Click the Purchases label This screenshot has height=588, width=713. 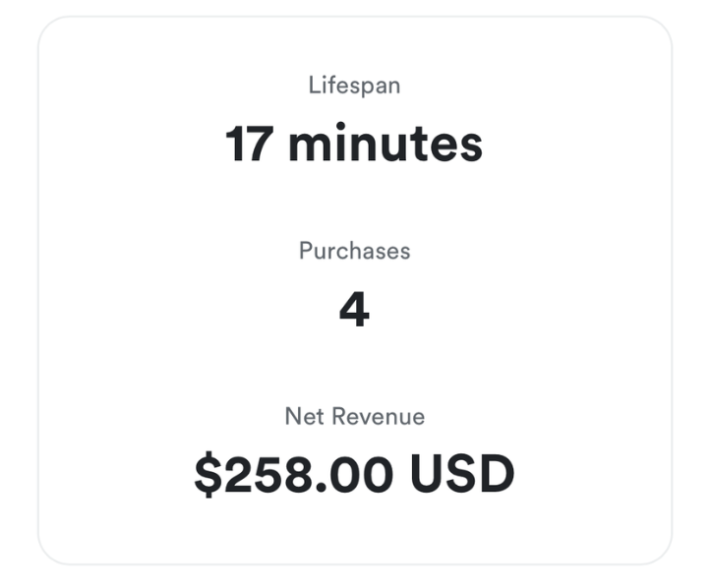pos(354,251)
